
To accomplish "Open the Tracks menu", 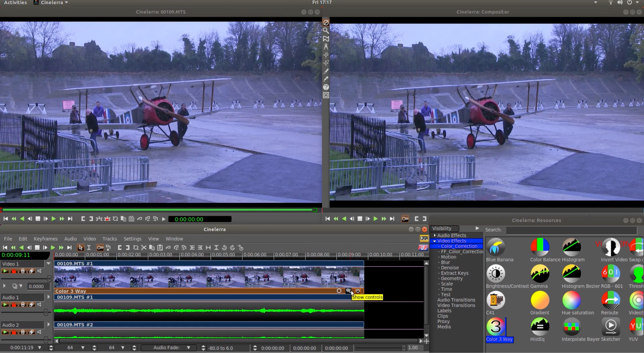I will coord(109,238).
